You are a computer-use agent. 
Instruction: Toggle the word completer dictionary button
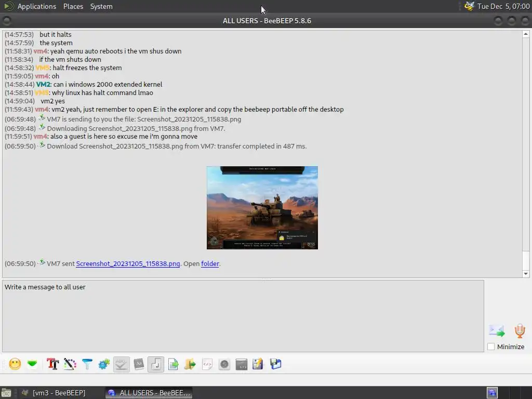click(x=139, y=364)
